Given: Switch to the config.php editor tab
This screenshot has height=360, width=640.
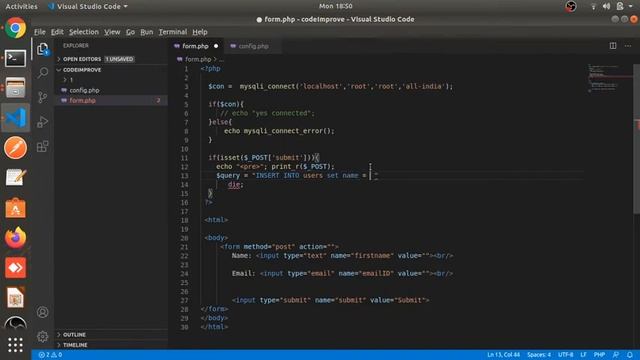Looking at the screenshot, I should coord(253,46).
